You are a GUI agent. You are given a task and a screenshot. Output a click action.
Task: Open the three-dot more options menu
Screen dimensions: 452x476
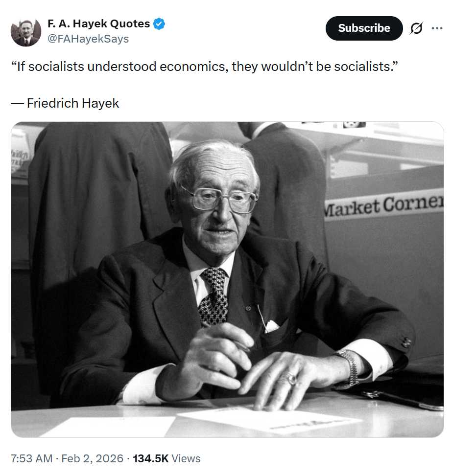click(437, 28)
